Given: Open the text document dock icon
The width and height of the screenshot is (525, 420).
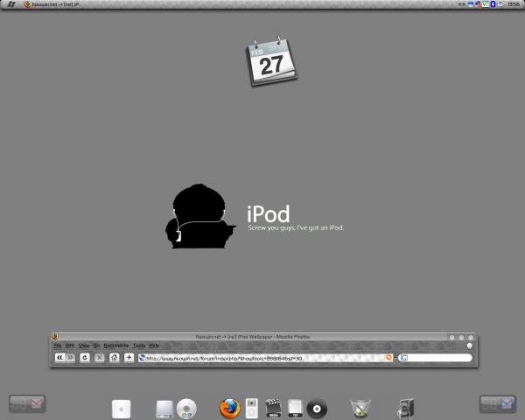Looking at the screenshot, I should [x=295, y=409].
